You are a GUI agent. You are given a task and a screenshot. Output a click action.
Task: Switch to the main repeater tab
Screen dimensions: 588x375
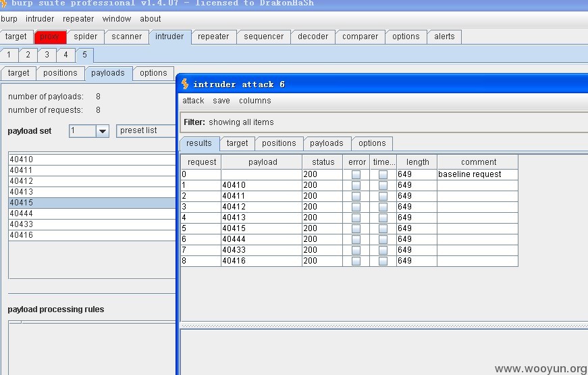[x=214, y=36]
